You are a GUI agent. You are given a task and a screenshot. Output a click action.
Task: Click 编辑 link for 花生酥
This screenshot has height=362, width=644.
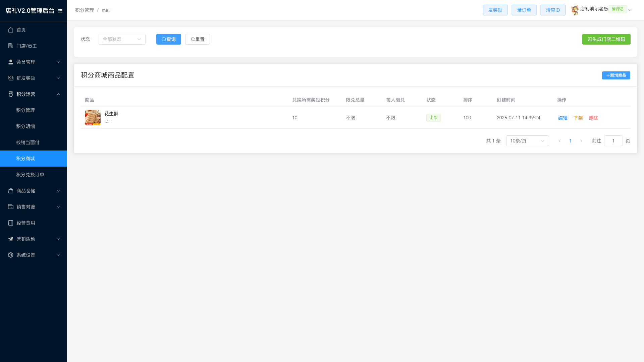click(563, 118)
